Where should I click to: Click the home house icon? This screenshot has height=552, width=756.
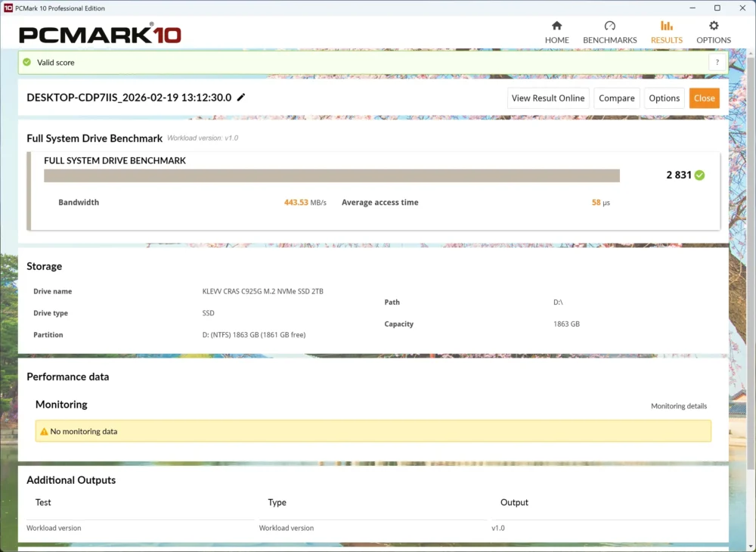[x=557, y=26]
